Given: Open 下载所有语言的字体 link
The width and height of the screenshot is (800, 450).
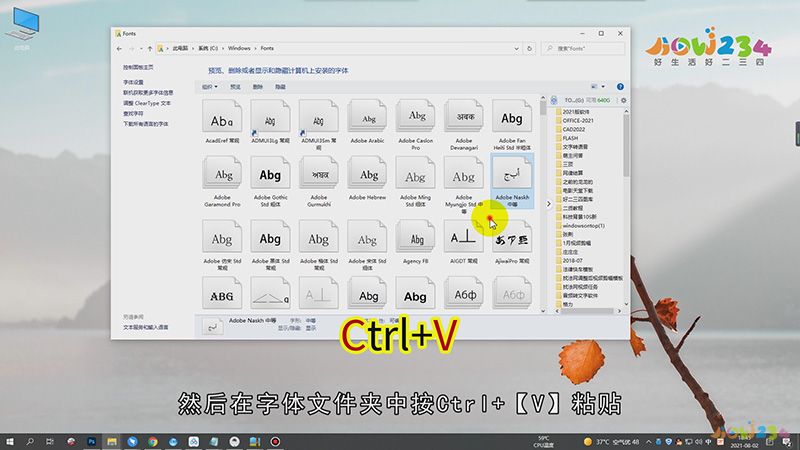Looking at the screenshot, I should coord(145,124).
